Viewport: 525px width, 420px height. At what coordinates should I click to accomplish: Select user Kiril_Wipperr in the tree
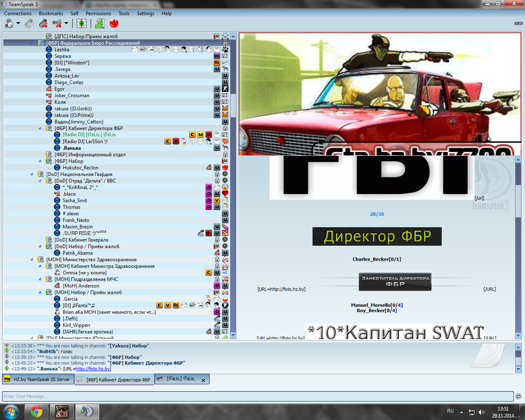click(76, 325)
